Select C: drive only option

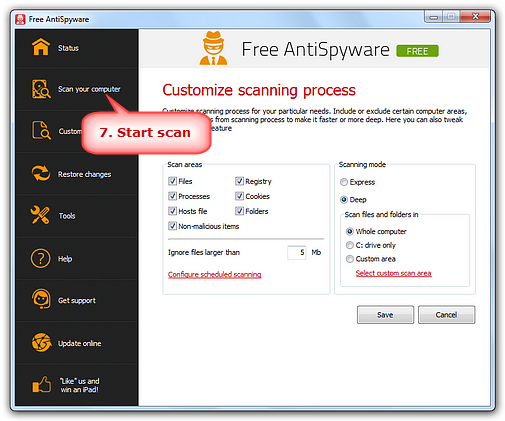pos(350,245)
